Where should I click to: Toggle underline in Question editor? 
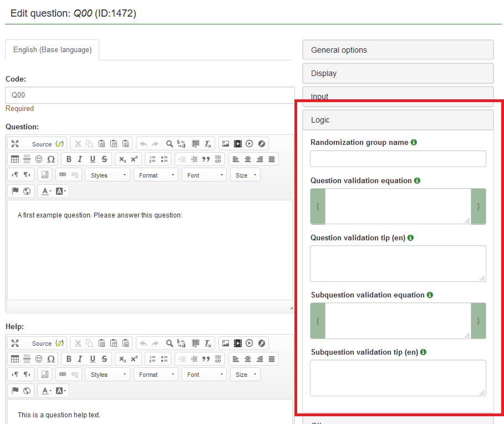click(93, 159)
